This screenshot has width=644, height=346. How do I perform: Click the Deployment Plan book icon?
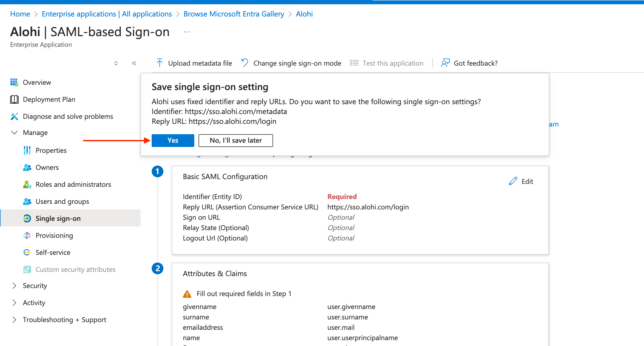pos(14,99)
